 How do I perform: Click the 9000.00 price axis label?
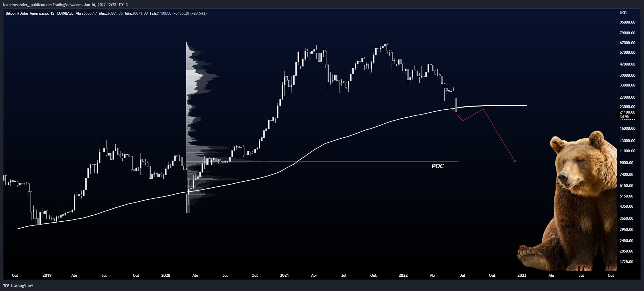click(627, 163)
